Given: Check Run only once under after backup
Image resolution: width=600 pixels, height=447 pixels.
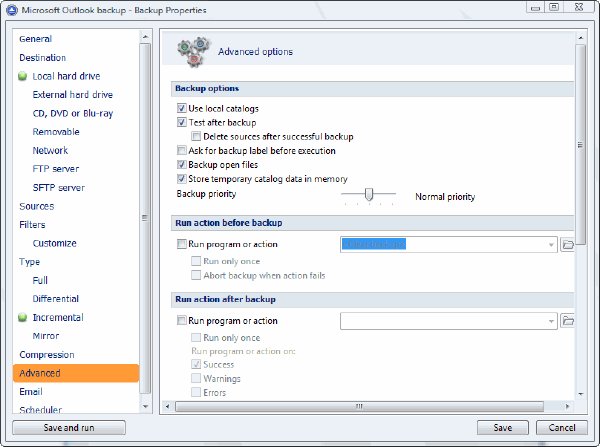Looking at the screenshot, I should coord(196,338).
